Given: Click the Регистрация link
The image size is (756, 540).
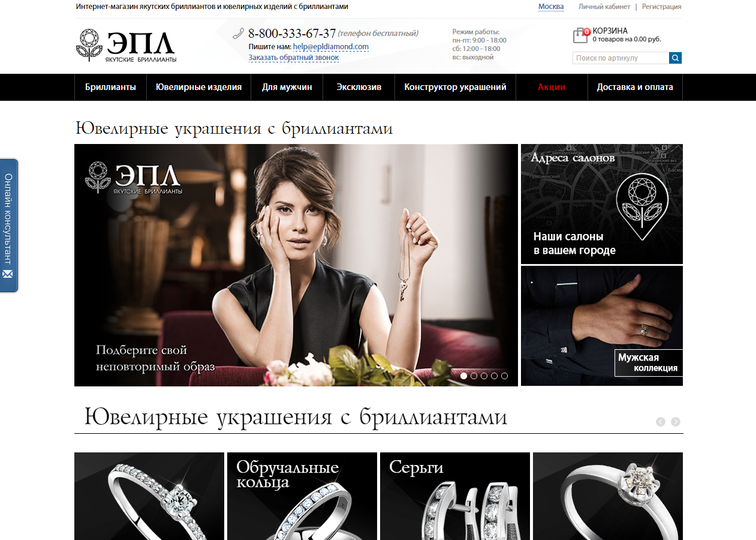Looking at the screenshot, I should click(x=661, y=7).
